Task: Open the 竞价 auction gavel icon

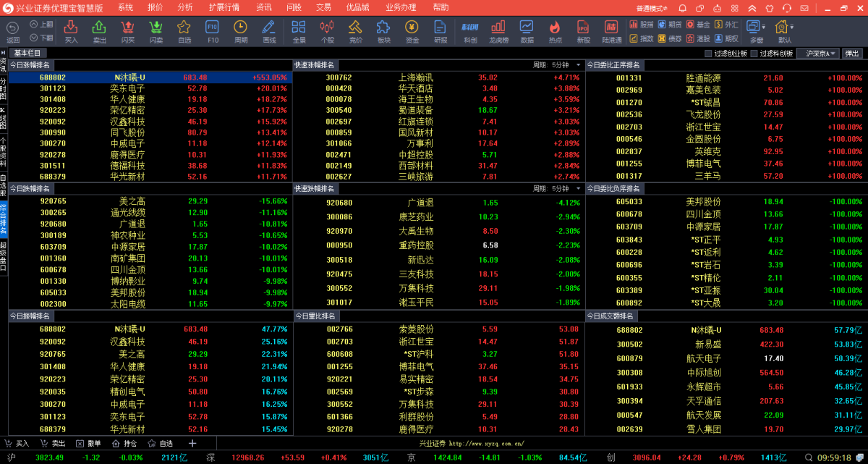Action: 355,30
